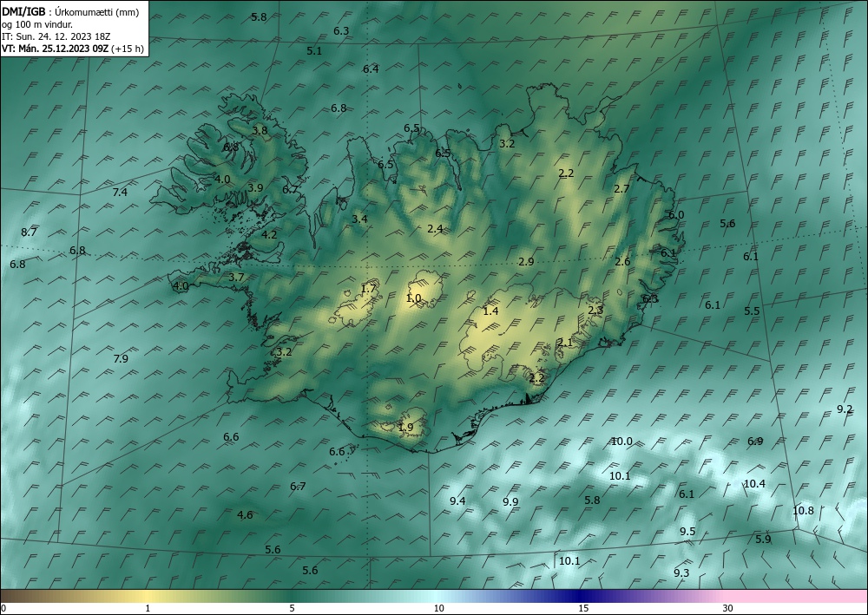Select the 6.4 value on the map
The height and width of the screenshot is (615, 868).
click(371, 69)
